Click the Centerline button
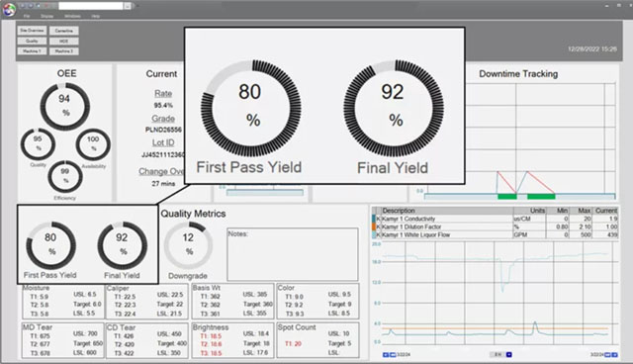 tap(63, 31)
